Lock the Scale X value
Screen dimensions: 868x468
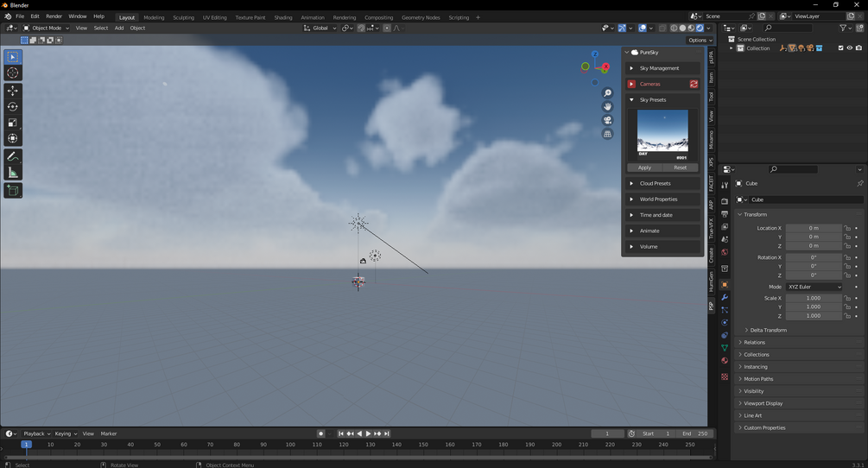(847, 298)
